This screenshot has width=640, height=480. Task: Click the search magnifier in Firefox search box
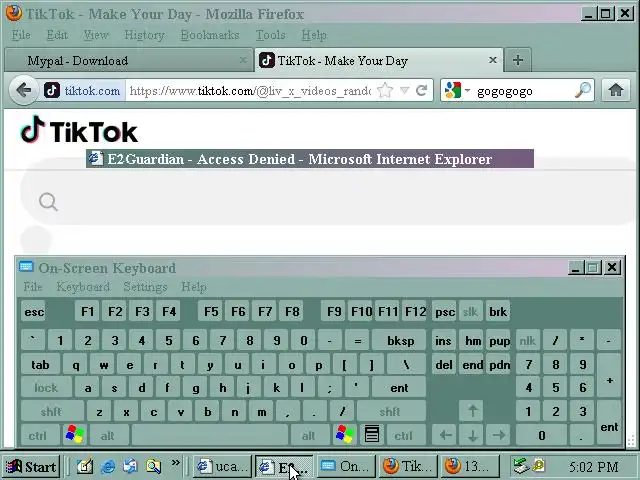point(582,90)
